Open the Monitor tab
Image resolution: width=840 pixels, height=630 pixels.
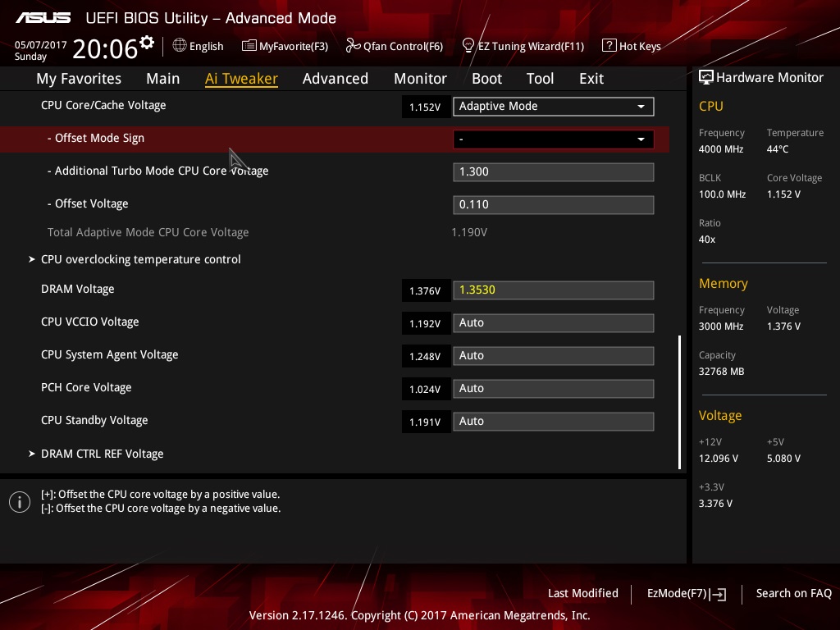(x=420, y=78)
